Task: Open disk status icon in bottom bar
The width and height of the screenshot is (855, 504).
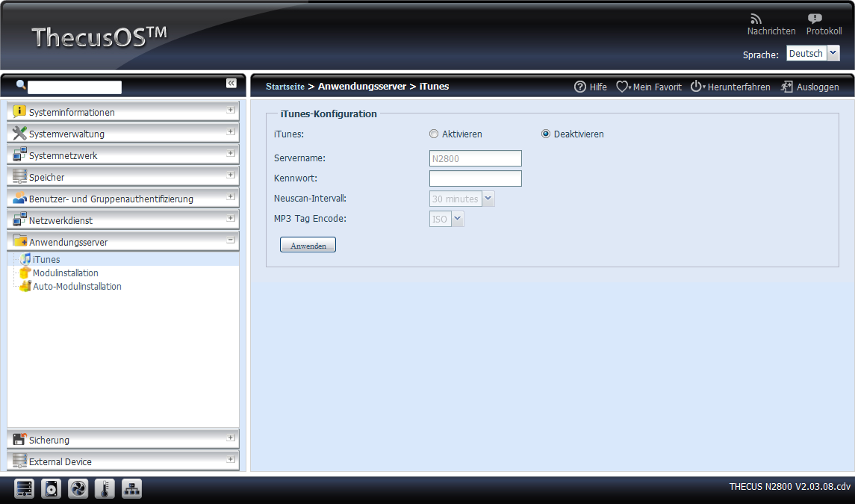Action: coord(51,489)
